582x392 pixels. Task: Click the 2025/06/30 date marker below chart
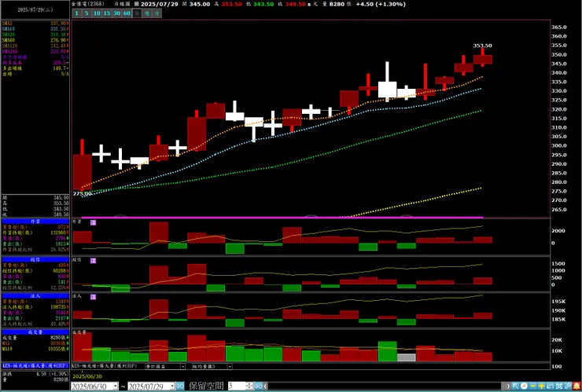click(x=87, y=376)
